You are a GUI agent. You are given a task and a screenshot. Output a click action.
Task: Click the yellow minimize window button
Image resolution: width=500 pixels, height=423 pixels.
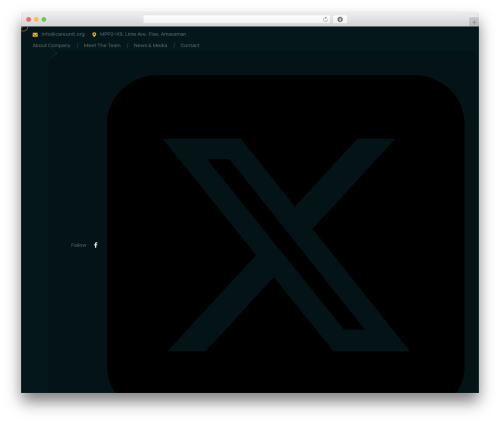click(36, 19)
